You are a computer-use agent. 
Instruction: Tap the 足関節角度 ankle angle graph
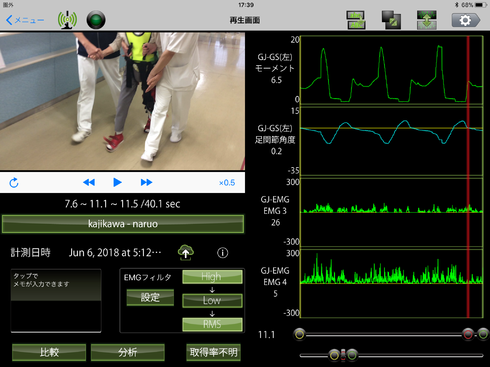(x=391, y=141)
